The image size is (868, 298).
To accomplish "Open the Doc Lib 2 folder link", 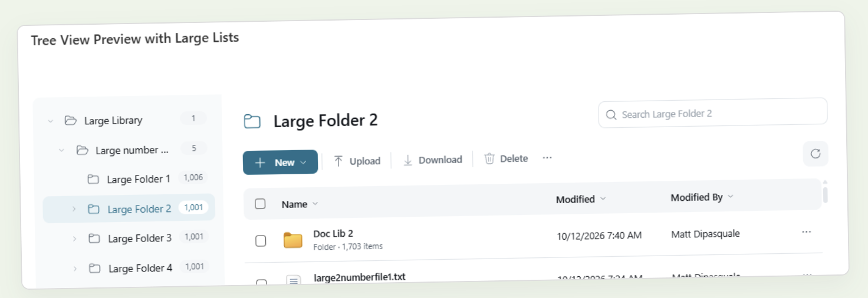I will click(333, 234).
